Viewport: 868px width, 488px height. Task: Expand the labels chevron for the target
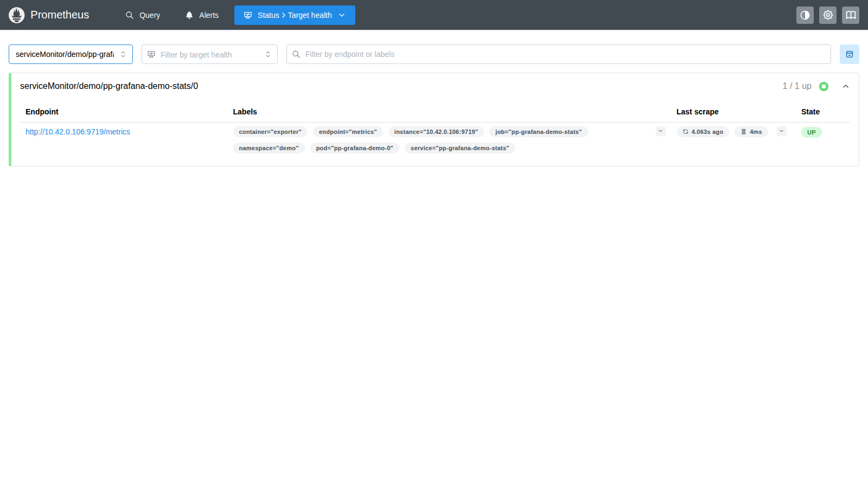click(x=661, y=131)
